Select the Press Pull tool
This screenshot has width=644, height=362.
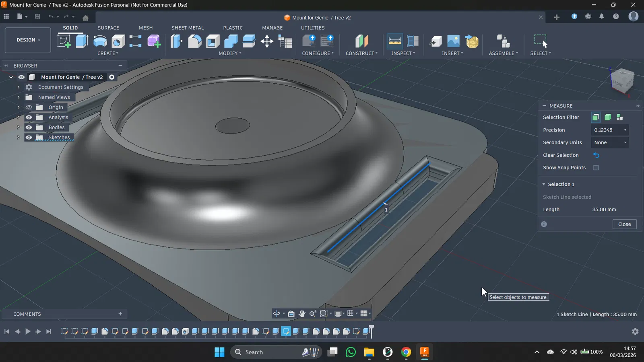tap(176, 41)
